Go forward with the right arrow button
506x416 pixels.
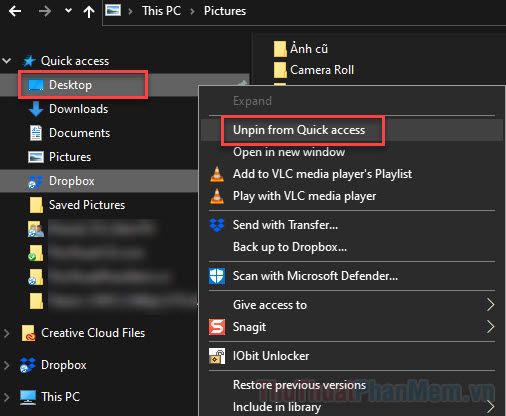[x=45, y=11]
